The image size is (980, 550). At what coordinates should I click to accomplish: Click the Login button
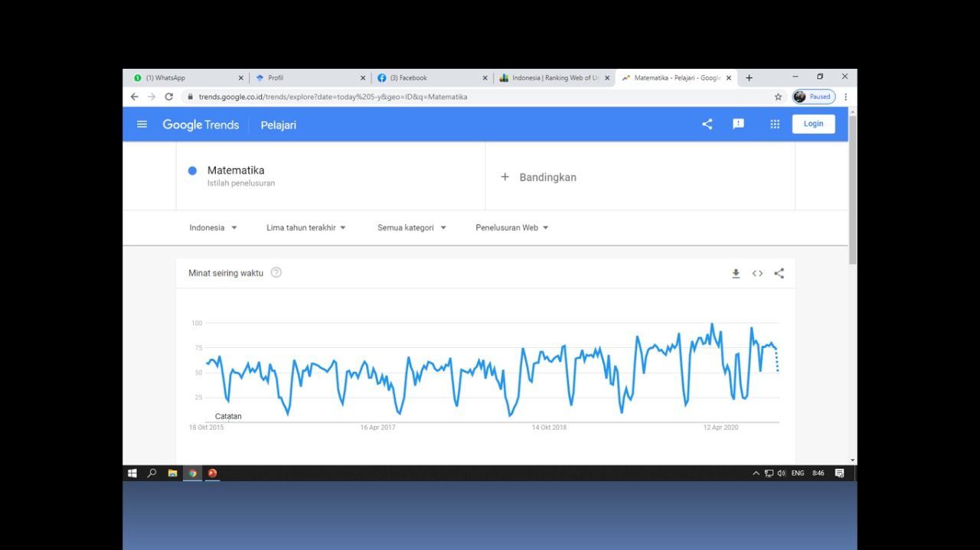(x=813, y=124)
